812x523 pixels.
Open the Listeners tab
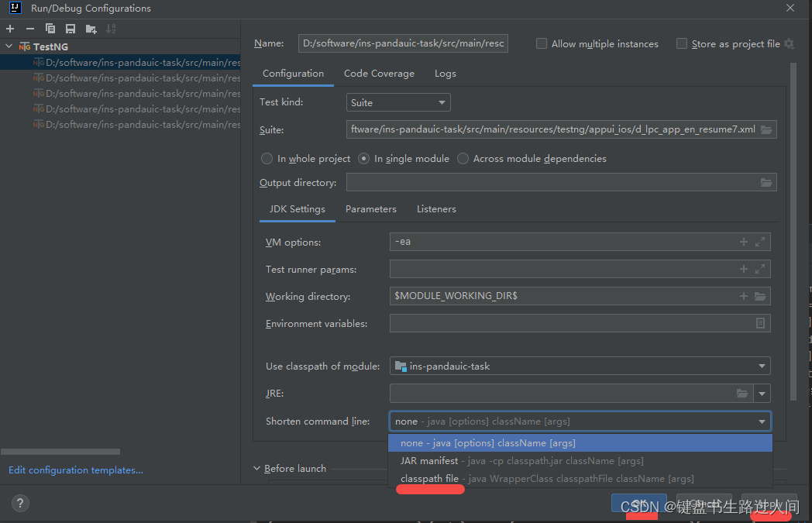pyautogui.click(x=436, y=208)
